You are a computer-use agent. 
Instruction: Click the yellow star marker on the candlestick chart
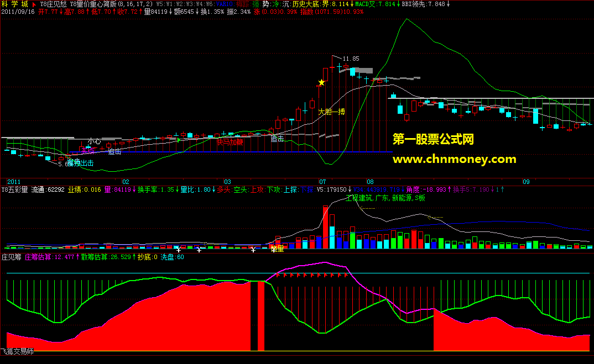pos(322,82)
